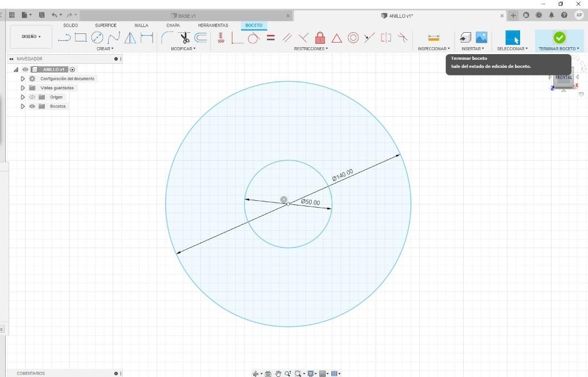Viewport: 588px width, 377px height.
Task: Apply the Symmetry constraint
Action: [386, 37]
